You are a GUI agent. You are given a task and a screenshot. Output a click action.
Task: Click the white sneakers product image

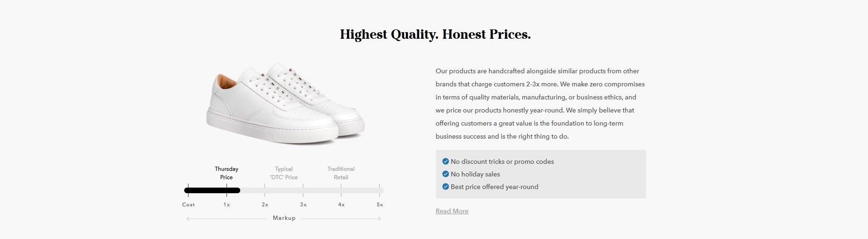point(285,103)
